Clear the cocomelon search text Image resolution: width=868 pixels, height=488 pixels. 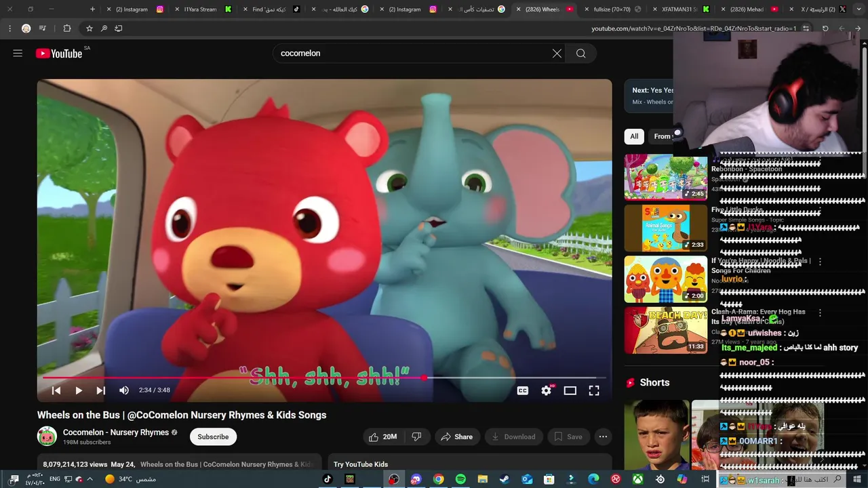[x=557, y=54]
